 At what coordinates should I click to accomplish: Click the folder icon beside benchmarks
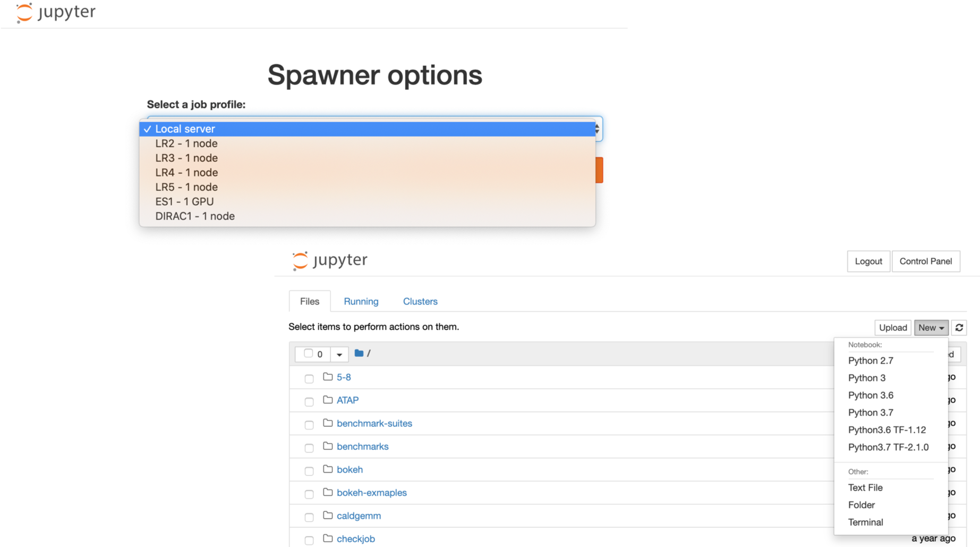328,446
